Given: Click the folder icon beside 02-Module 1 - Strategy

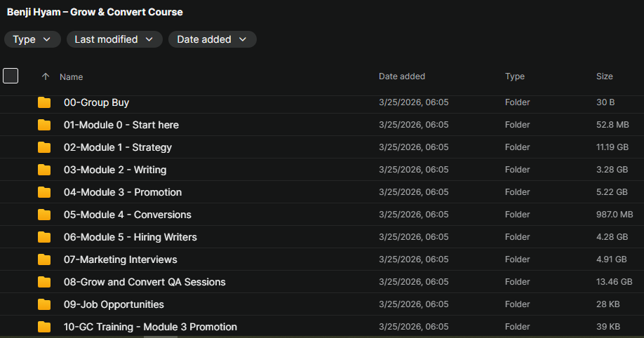Looking at the screenshot, I should tap(44, 147).
